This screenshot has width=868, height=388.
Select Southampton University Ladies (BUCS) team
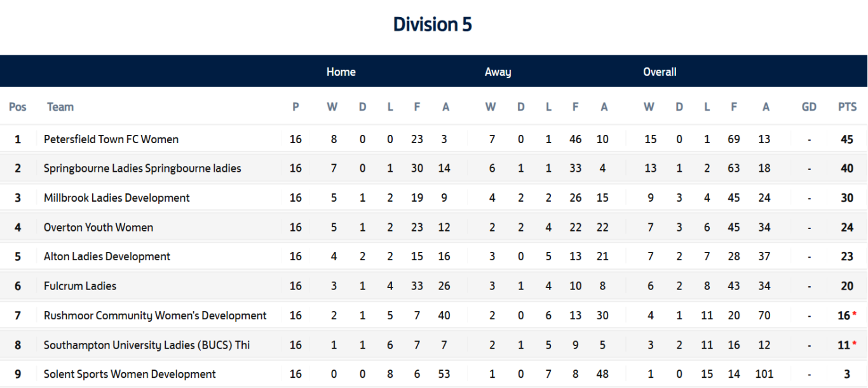point(147,345)
